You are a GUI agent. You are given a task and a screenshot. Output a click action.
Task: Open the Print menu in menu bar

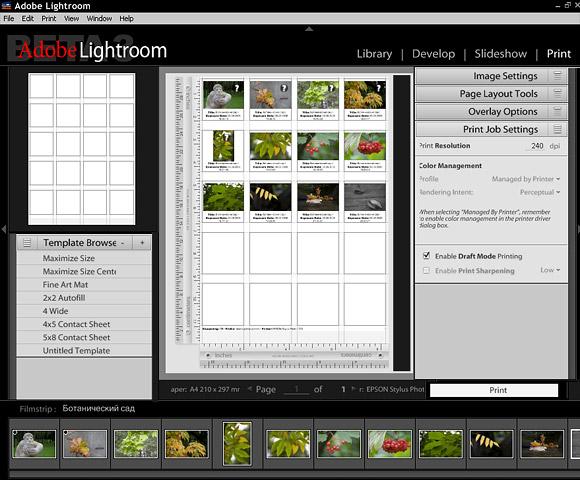48,18
